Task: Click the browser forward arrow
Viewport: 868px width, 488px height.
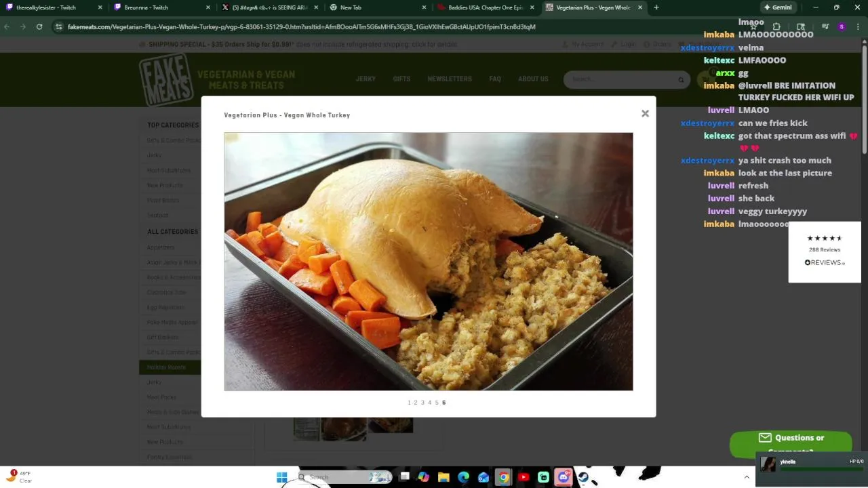Action: coord(23,26)
